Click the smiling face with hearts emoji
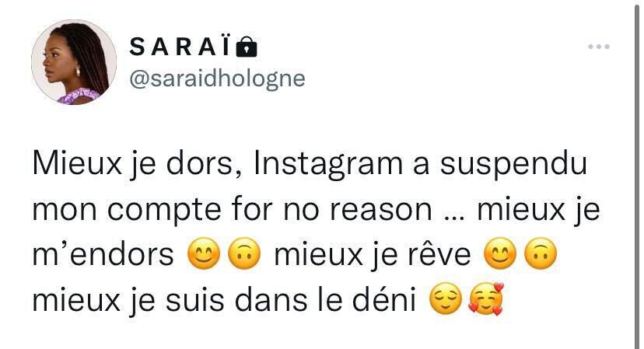Screen dimensions: 644x349 pyautogui.click(x=486, y=299)
